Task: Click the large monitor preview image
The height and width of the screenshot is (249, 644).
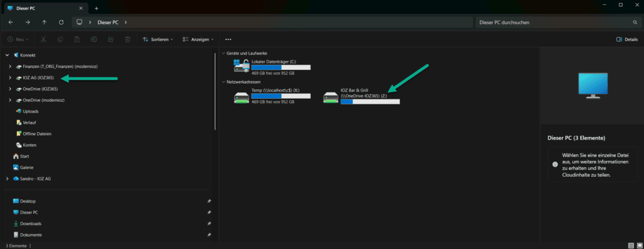Action: point(592,86)
